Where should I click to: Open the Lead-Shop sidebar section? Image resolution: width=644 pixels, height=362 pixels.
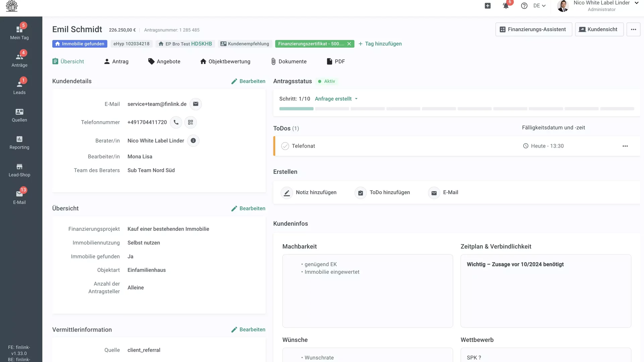(19, 170)
